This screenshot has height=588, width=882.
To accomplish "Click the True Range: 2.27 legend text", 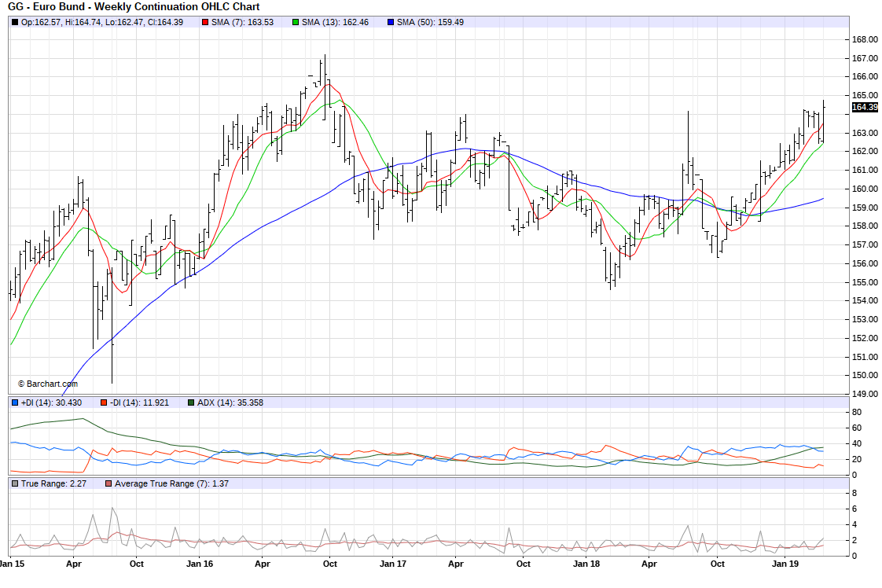I will point(50,483).
